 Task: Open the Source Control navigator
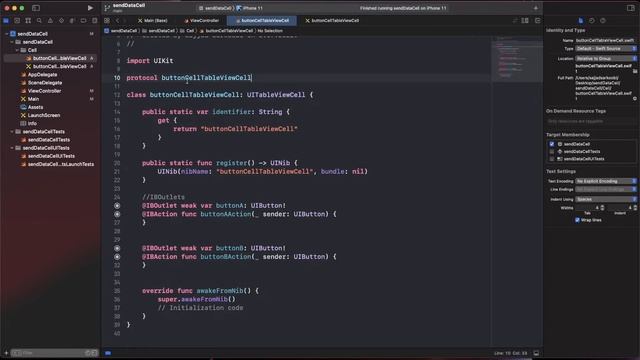[17, 20]
